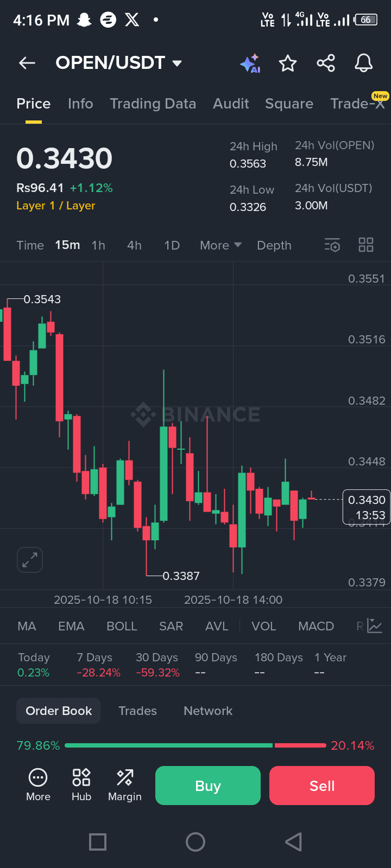Toggle the MA indicator
Screen dimensions: 391x868
pyautogui.click(x=27, y=626)
